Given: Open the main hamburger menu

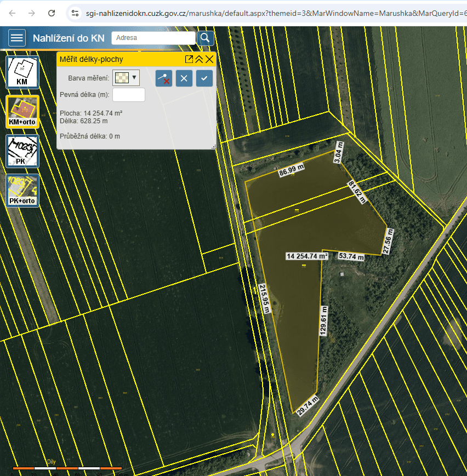Looking at the screenshot, I should (17, 38).
